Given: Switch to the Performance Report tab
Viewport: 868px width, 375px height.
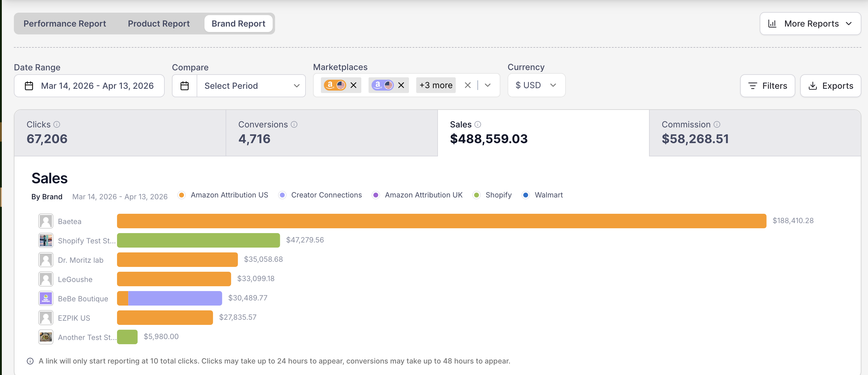Looking at the screenshot, I should click(x=64, y=23).
